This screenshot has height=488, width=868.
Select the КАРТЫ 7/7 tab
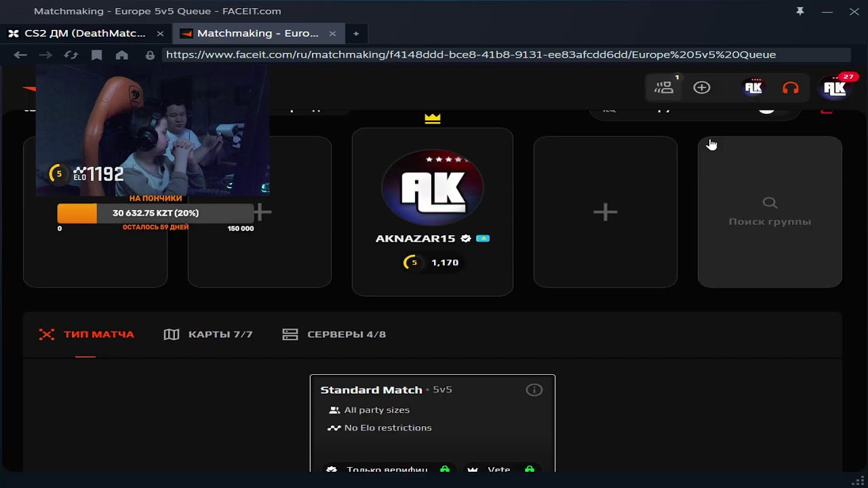coord(208,334)
